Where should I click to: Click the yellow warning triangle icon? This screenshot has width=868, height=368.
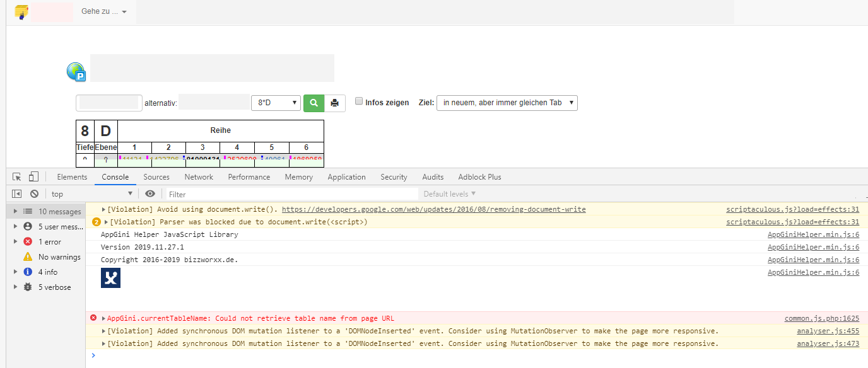tap(28, 257)
